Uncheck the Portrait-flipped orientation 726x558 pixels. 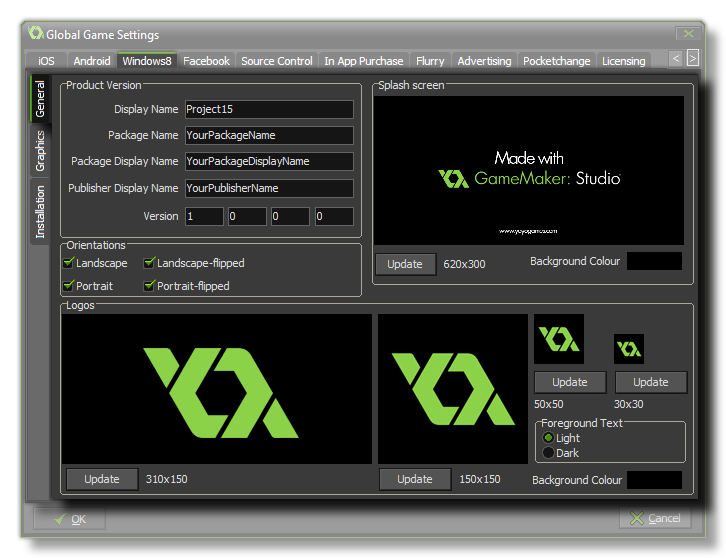150,286
